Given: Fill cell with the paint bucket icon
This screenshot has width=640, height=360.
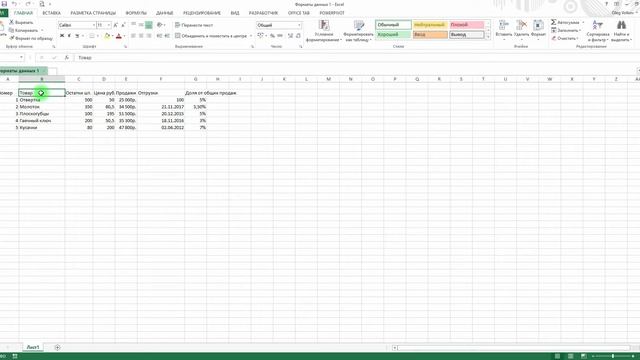Looking at the screenshot, I should coord(107,36).
